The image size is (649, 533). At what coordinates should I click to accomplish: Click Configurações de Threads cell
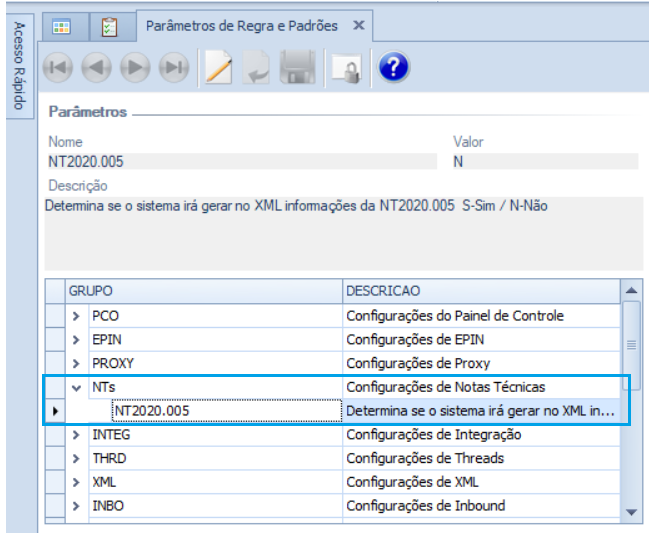click(481, 459)
